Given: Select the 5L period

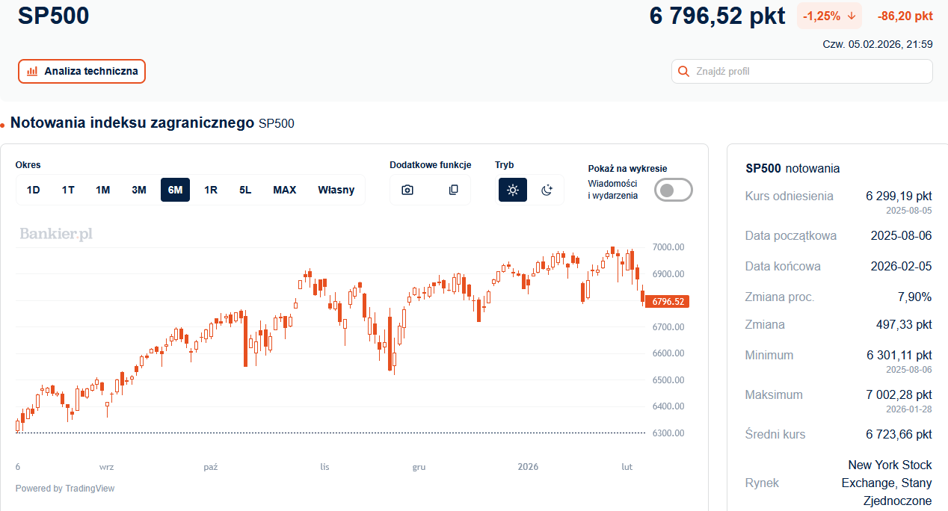Looking at the screenshot, I should tap(245, 190).
